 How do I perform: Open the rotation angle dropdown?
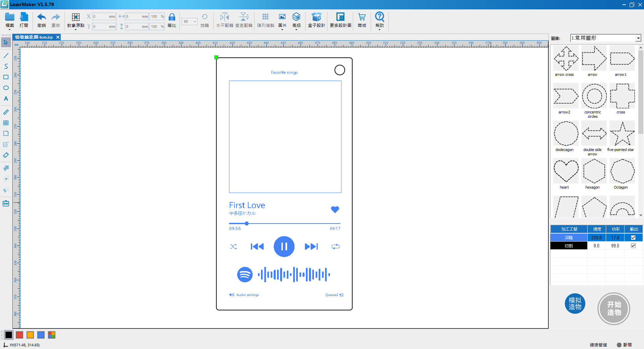tap(195, 21)
